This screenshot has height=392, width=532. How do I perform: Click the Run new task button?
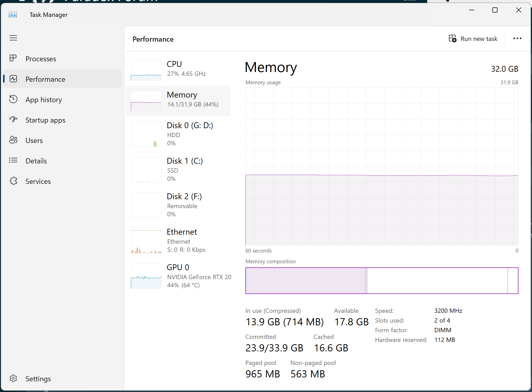tap(473, 39)
